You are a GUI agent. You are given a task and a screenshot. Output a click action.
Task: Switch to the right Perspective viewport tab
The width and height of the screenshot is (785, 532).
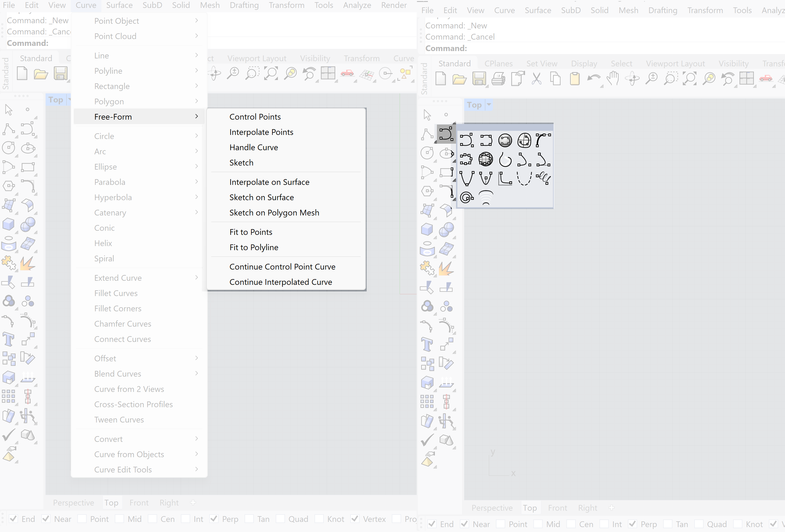[x=492, y=508]
